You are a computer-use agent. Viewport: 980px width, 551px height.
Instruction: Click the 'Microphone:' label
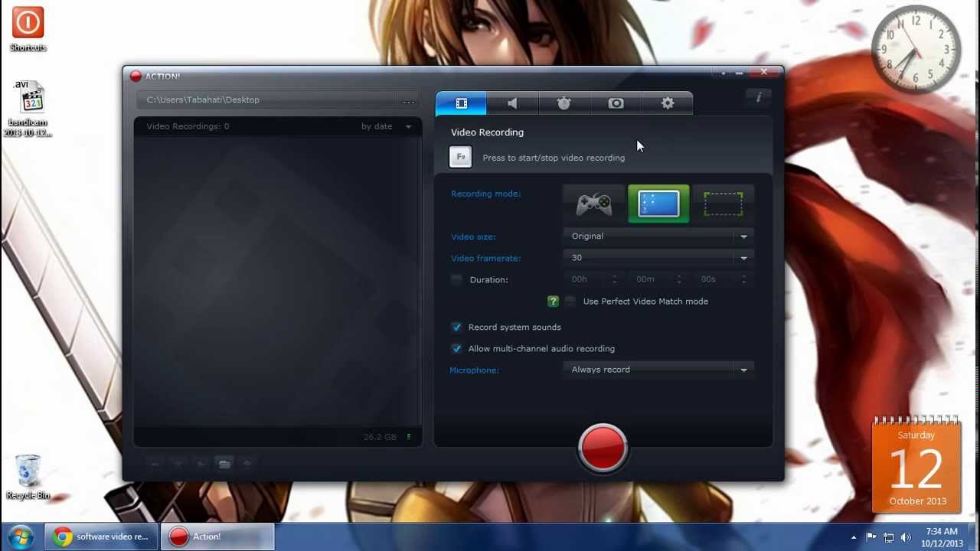coord(474,370)
